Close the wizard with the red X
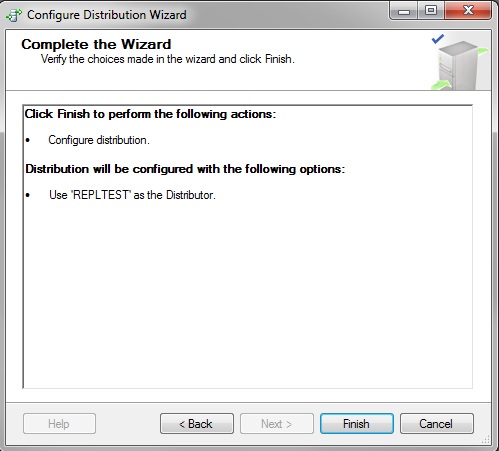Screen dimensions: 499x451 pos(468,11)
